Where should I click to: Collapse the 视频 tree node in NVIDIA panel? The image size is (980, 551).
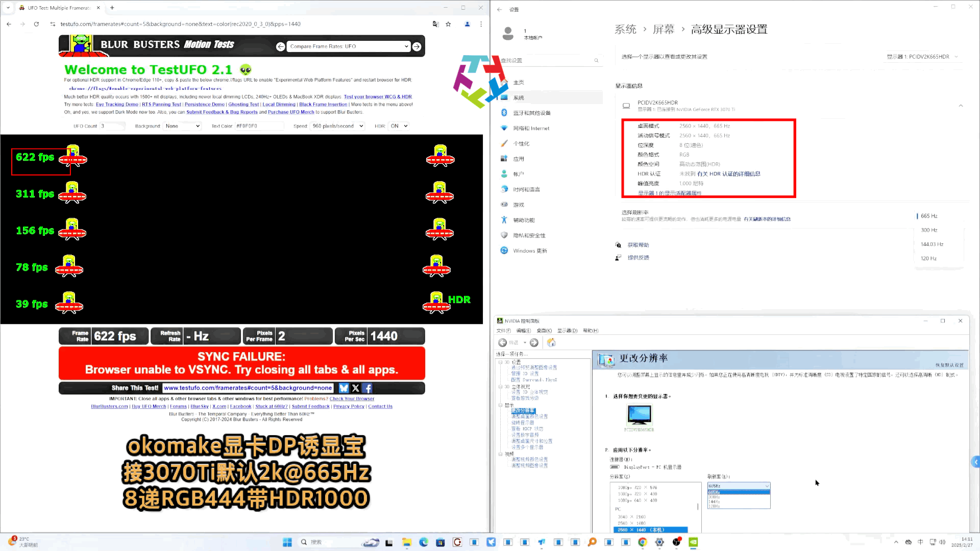[500, 454]
